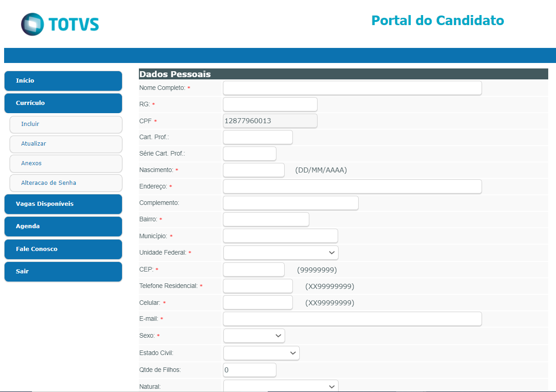Click the Endereço input field

[352, 187]
